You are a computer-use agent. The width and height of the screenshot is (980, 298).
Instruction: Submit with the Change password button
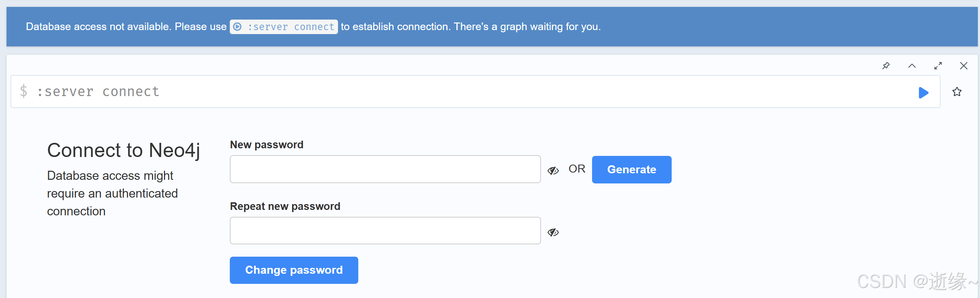294,270
